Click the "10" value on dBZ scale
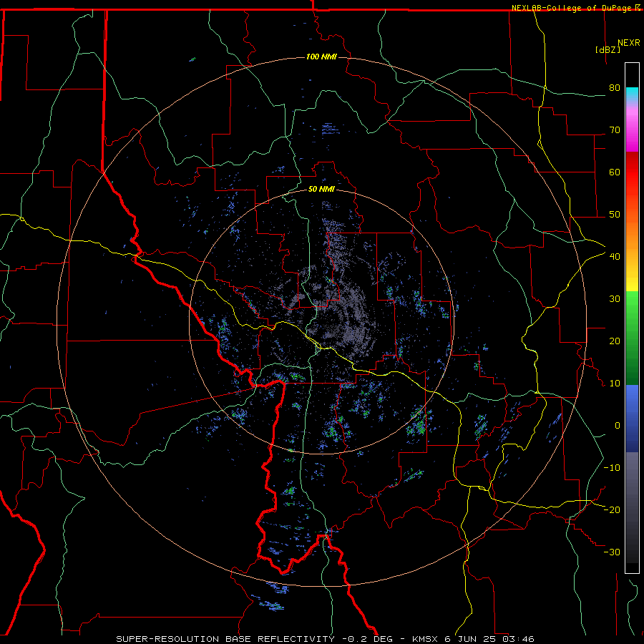The image size is (644, 644). (615, 384)
